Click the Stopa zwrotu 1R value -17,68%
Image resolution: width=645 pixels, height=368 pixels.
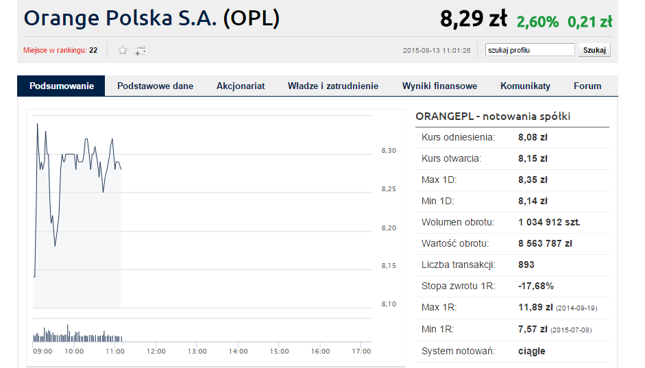536,286
